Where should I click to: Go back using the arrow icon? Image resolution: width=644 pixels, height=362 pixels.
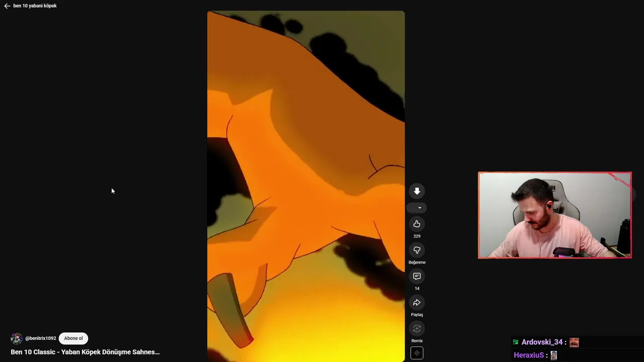(x=7, y=6)
